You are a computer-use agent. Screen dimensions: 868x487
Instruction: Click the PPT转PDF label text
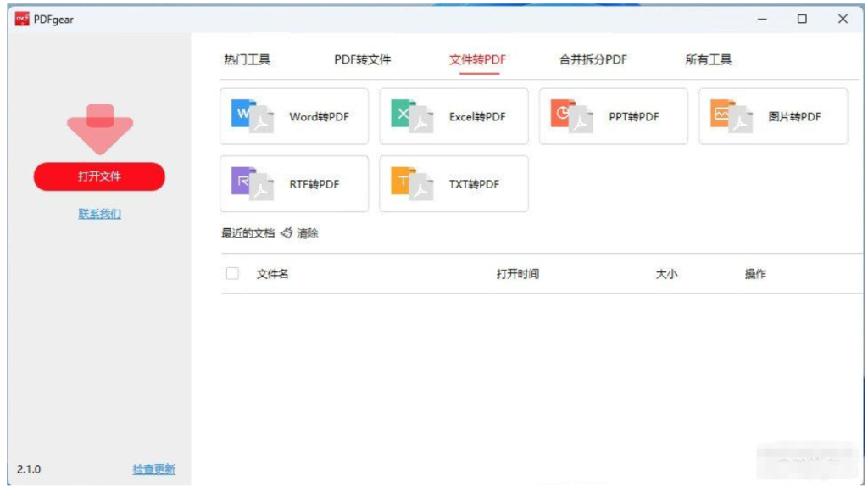[x=634, y=117]
